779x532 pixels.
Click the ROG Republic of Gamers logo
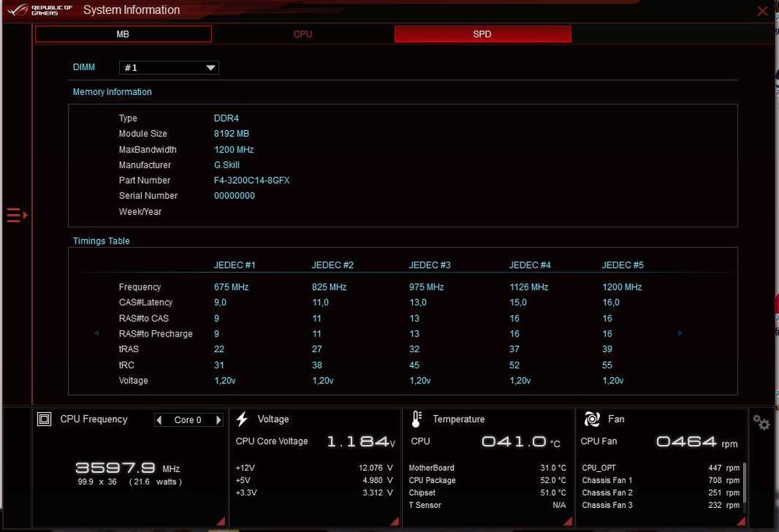tap(40, 10)
